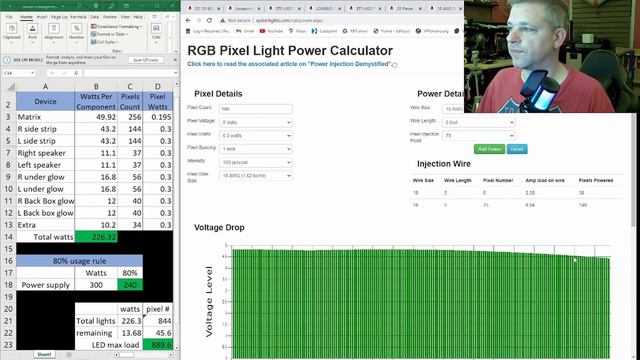This screenshot has height=360, width=640.
Task: Select the Matrix cell in column A
Action: 45,117
